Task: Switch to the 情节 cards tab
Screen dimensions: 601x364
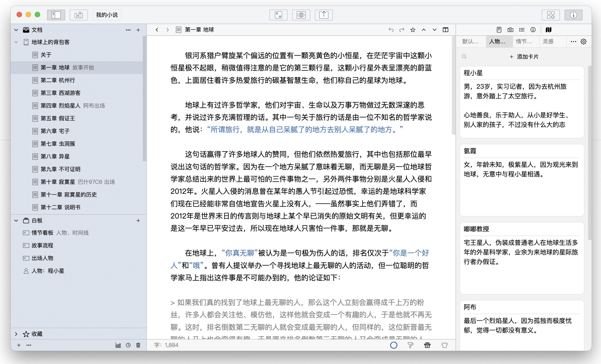Action: [x=524, y=42]
